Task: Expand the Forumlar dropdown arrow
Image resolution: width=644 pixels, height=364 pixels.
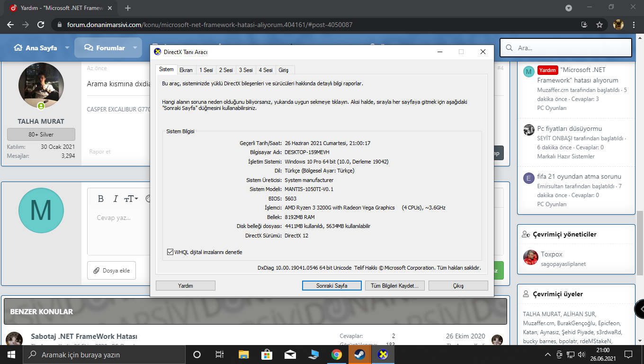Action: click(x=135, y=48)
